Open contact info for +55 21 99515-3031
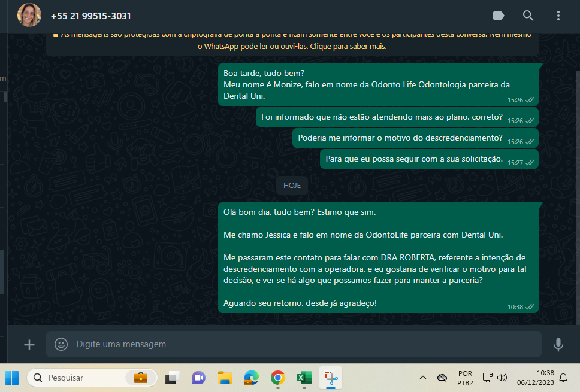Image resolution: width=580 pixels, height=392 pixels. pos(90,16)
